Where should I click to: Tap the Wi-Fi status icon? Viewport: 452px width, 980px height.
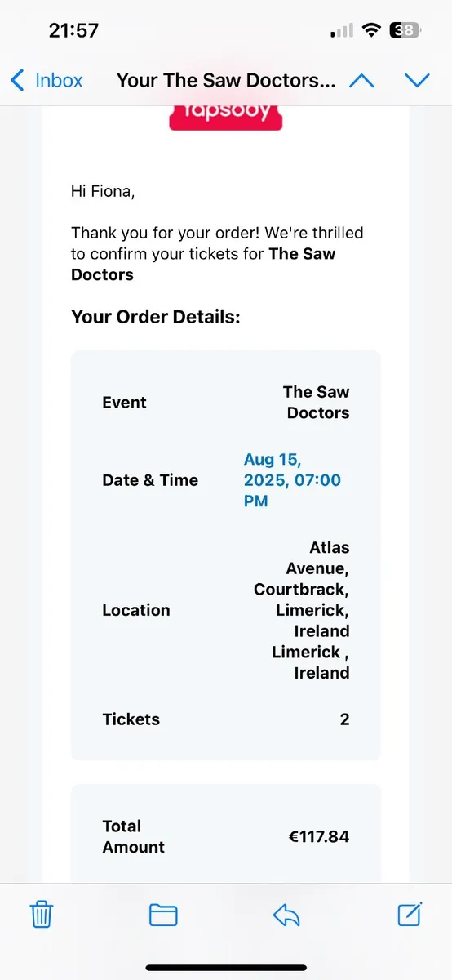coord(372,31)
